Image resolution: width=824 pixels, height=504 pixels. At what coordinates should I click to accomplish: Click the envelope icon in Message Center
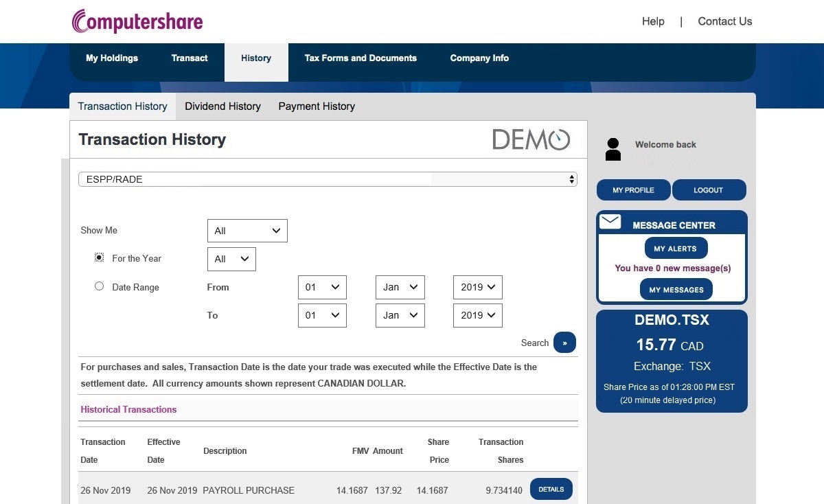click(610, 222)
